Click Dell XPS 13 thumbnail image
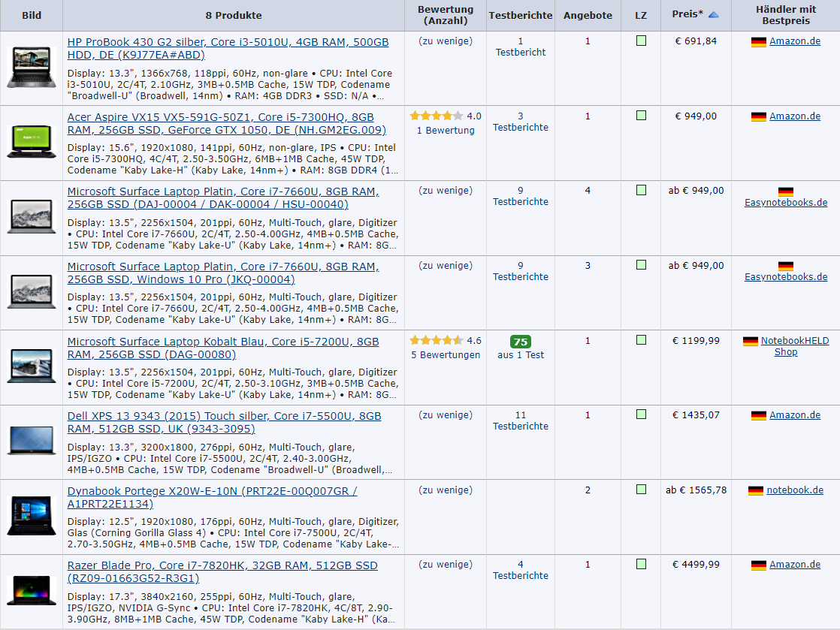 coord(32,441)
